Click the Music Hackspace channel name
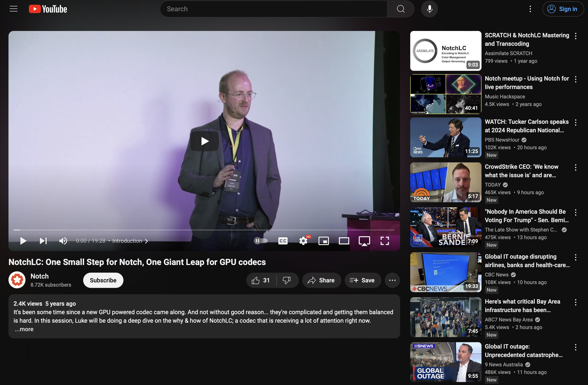The image size is (588, 385). pos(505,96)
